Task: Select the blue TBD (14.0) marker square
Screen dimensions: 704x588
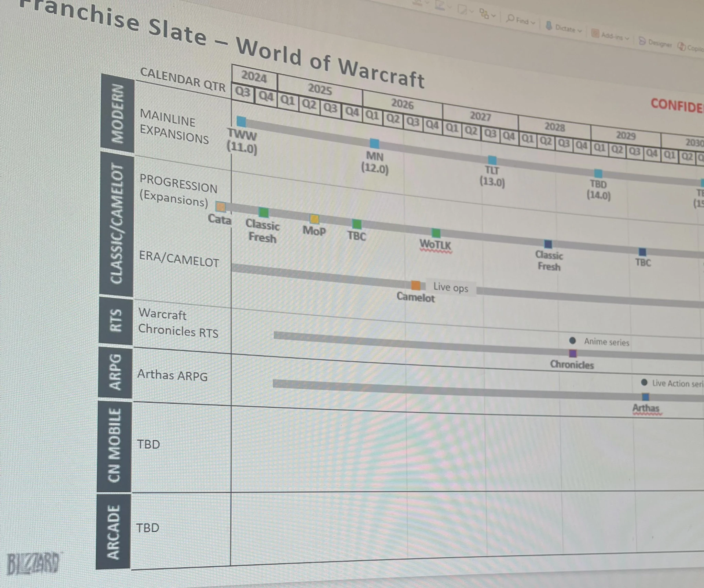Action: point(598,173)
